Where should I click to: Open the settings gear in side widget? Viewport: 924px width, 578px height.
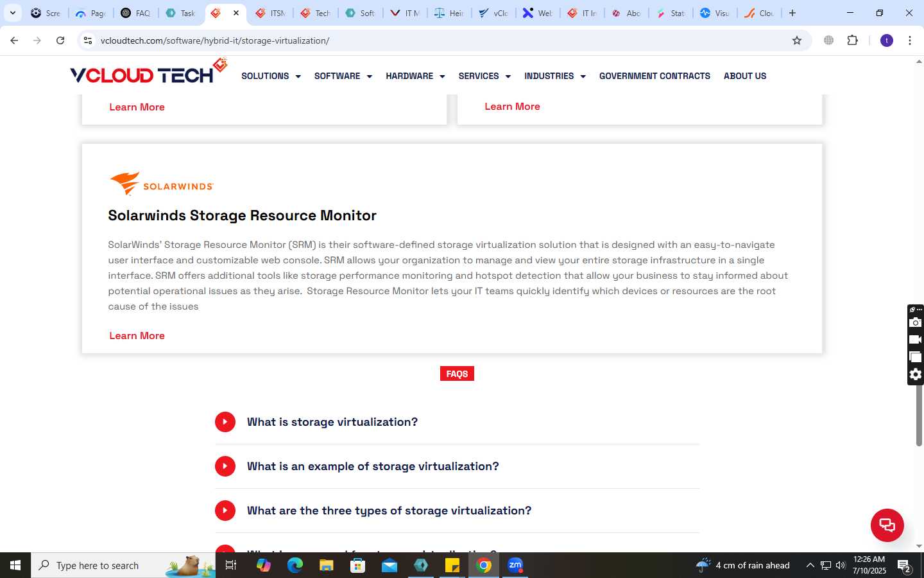pos(916,374)
